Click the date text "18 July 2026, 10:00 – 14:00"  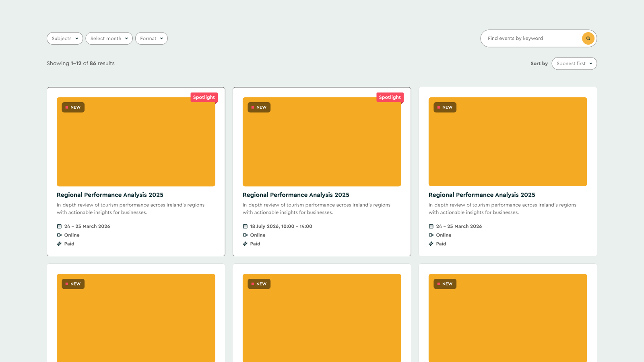[x=281, y=226]
